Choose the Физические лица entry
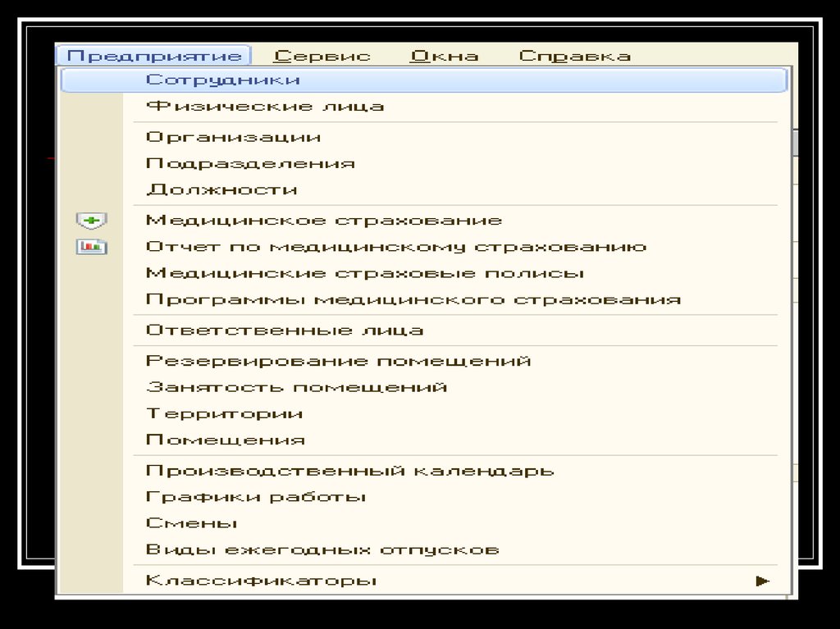This screenshot has width=840, height=629. (x=264, y=106)
